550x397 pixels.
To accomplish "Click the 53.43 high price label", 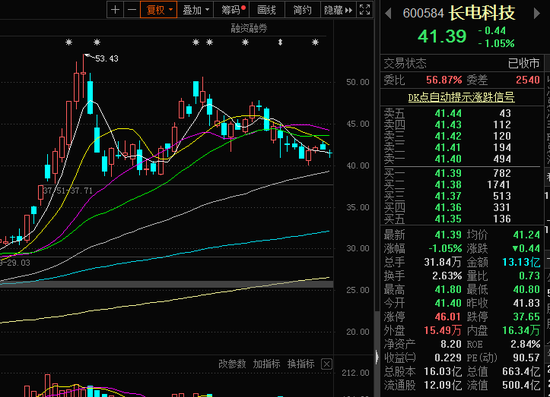I will (107, 59).
